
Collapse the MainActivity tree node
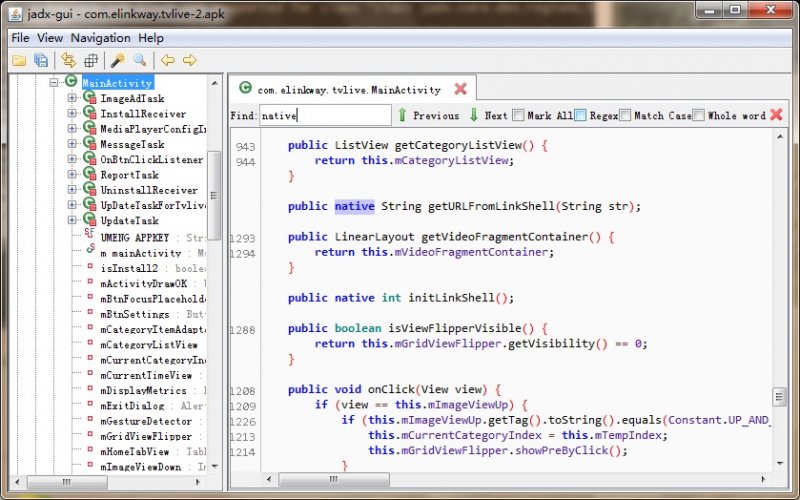coord(54,82)
